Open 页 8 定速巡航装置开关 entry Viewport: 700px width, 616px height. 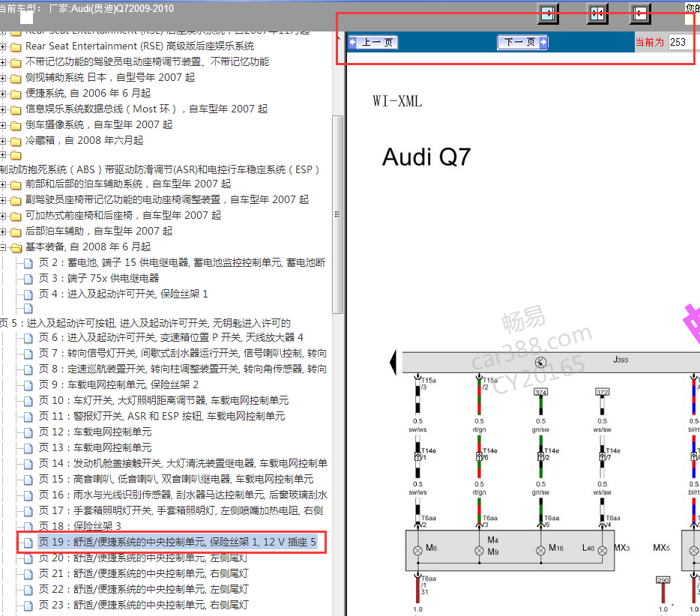(183, 369)
